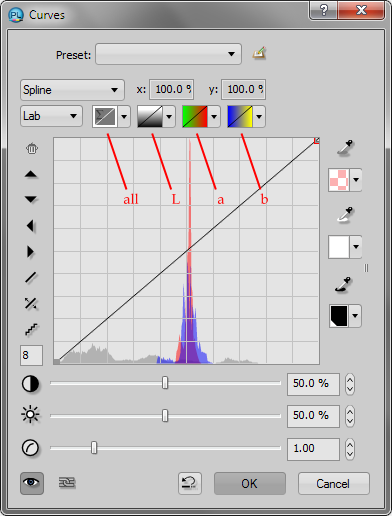Select the all-channels sigma curve button
This screenshot has height=516, width=392.
point(105,117)
